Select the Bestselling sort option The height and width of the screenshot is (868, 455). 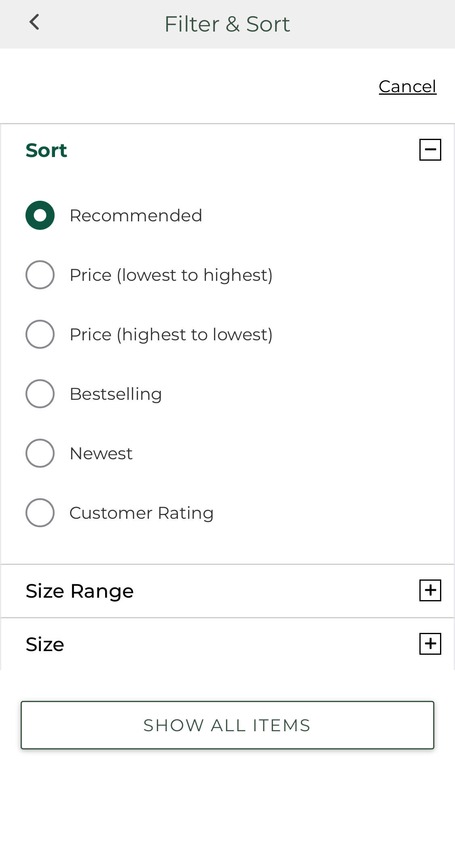point(40,394)
